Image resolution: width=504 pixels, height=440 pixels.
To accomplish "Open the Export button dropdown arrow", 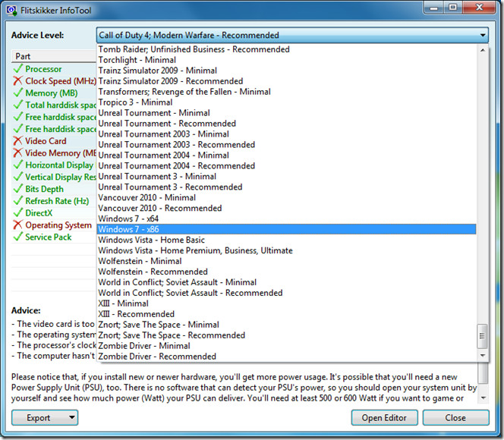I will 72,417.
